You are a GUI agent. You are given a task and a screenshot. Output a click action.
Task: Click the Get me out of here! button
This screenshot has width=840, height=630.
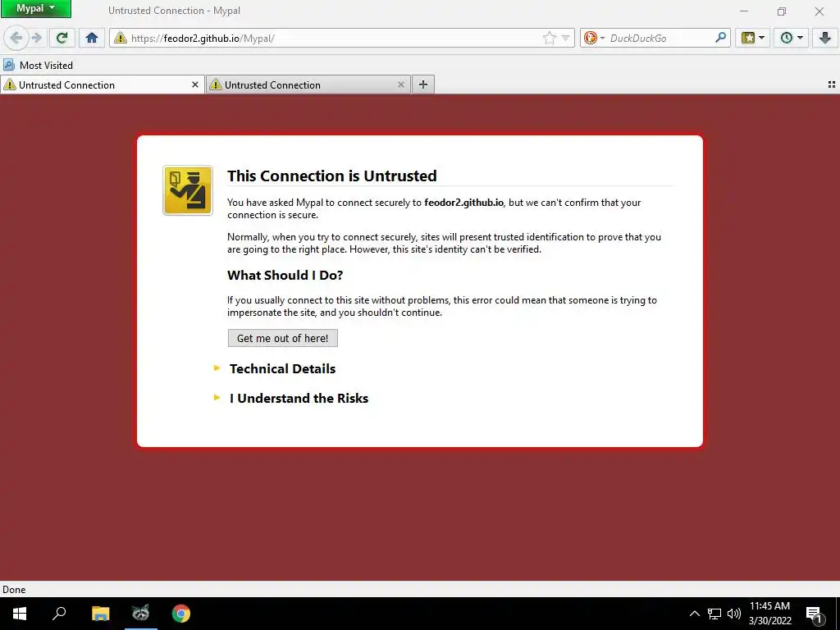[282, 338]
